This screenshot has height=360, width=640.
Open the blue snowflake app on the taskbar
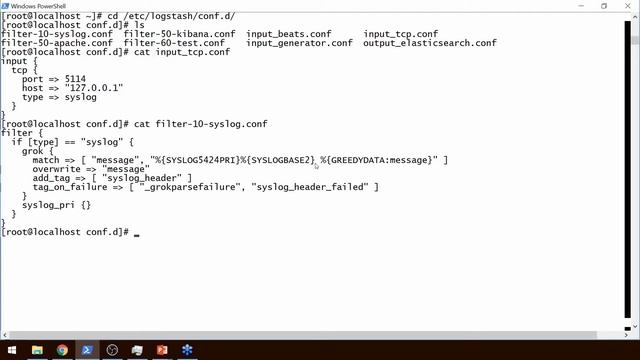(x=187, y=350)
